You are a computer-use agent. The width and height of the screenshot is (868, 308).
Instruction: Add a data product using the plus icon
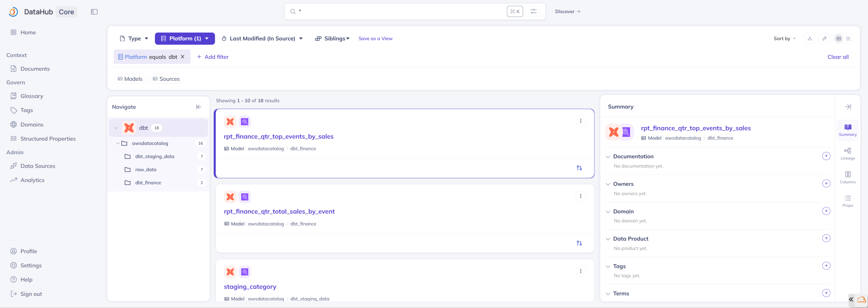[x=826, y=238]
